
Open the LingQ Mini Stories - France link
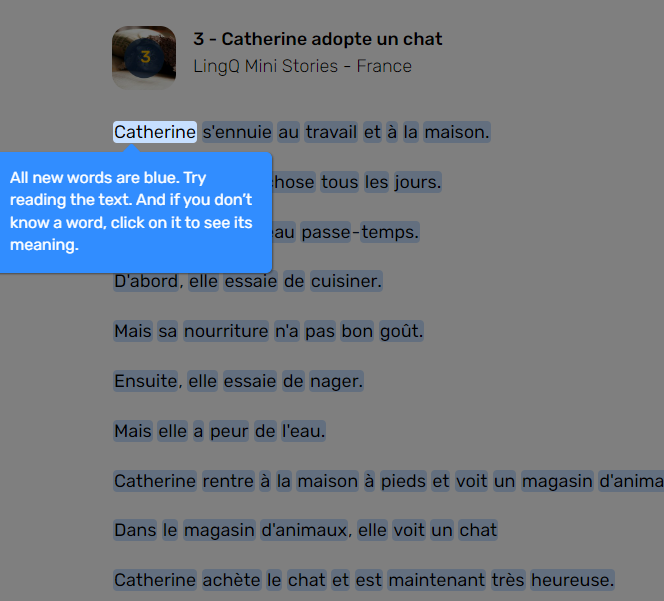302,66
